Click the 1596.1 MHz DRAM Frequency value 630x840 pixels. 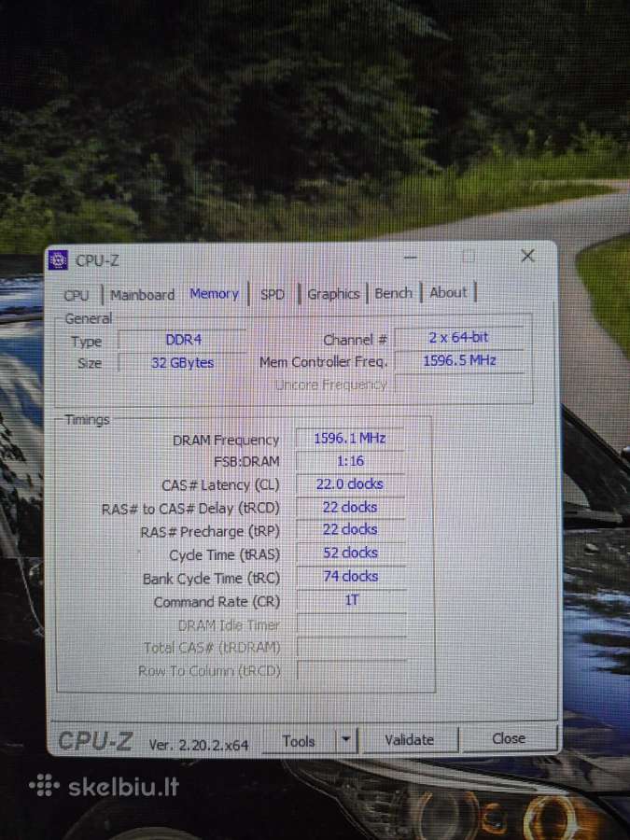[x=350, y=439]
